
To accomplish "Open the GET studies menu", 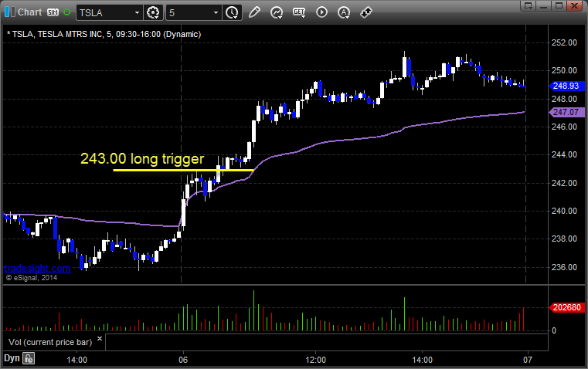I will pos(299,12).
